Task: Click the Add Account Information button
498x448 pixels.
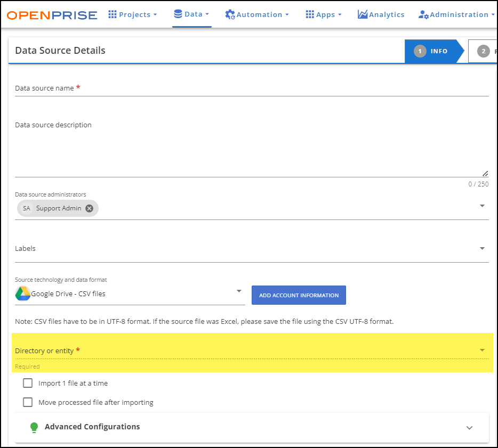Action: (x=299, y=295)
